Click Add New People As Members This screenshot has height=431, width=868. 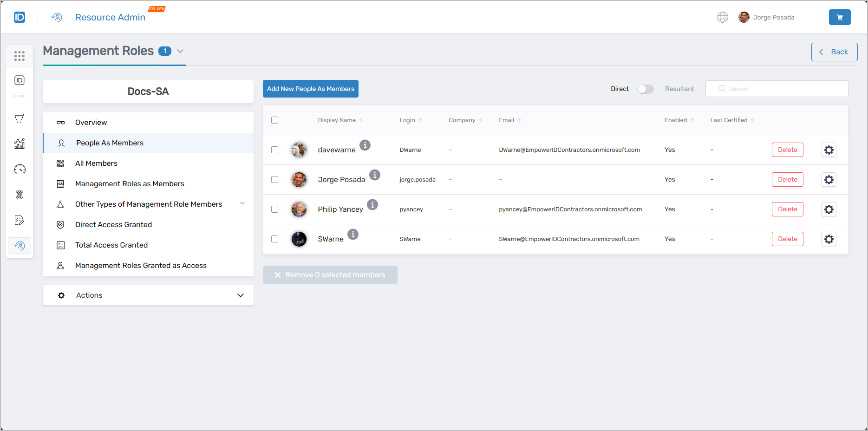click(x=310, y=89)
